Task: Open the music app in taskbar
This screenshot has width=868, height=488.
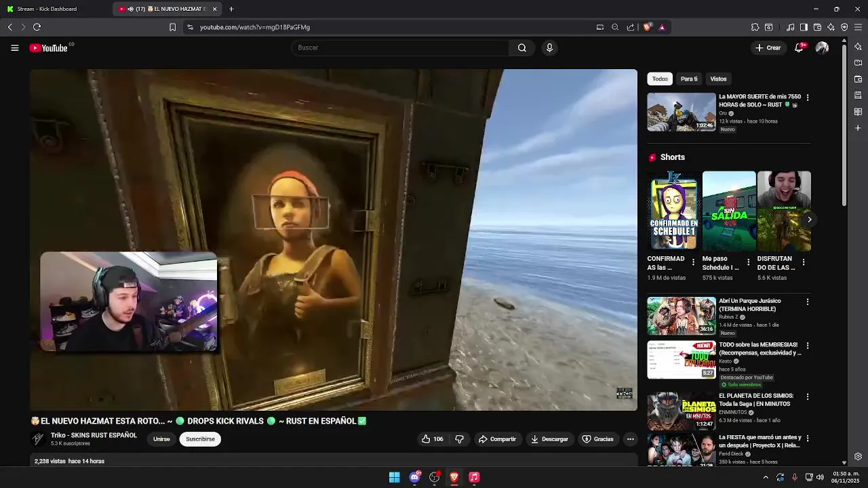Action: click(474, 477)
